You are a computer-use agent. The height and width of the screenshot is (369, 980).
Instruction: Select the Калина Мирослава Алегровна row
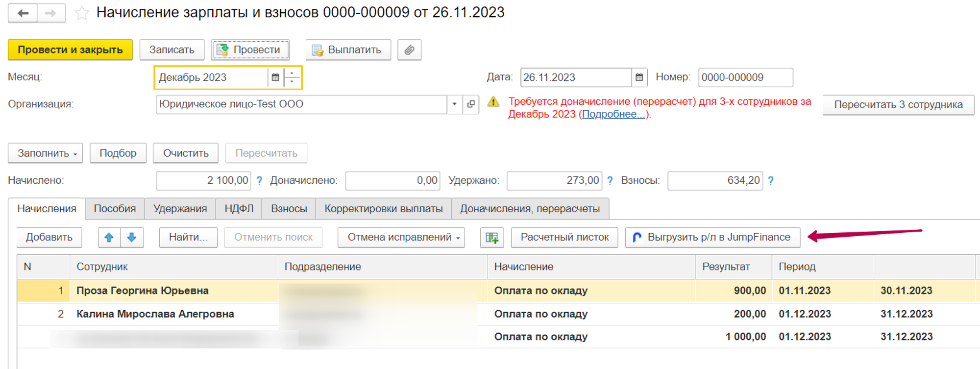155,314
